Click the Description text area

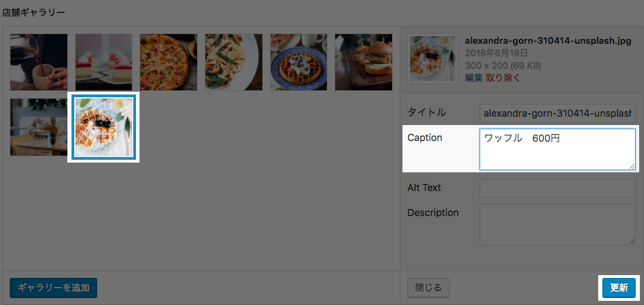coord(557,224)
